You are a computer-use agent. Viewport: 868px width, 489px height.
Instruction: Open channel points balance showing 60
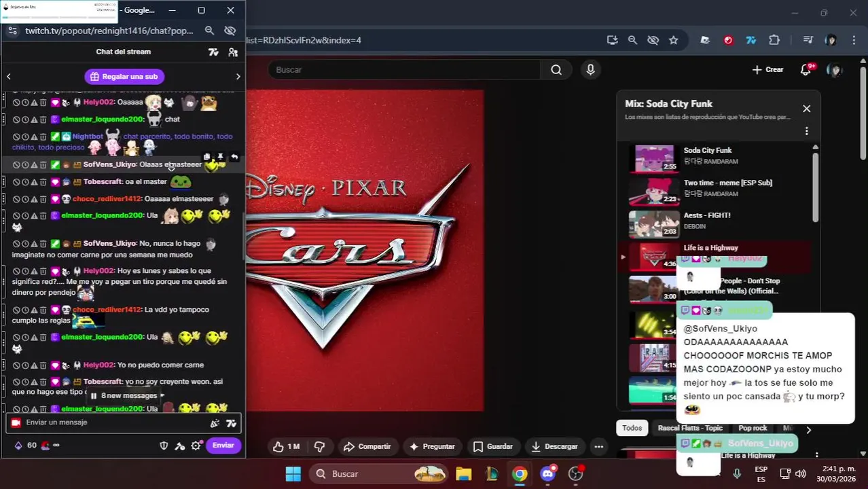pyautogui.click(x=25, y=446)
